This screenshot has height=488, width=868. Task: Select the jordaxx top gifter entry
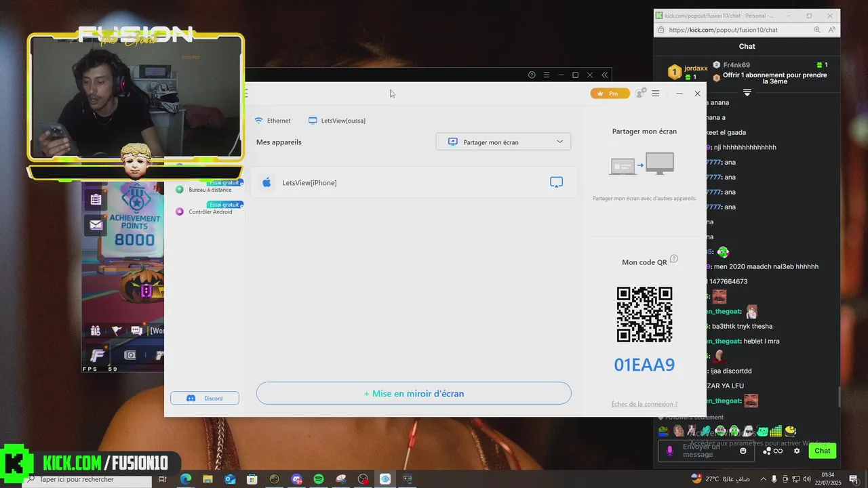688,72
